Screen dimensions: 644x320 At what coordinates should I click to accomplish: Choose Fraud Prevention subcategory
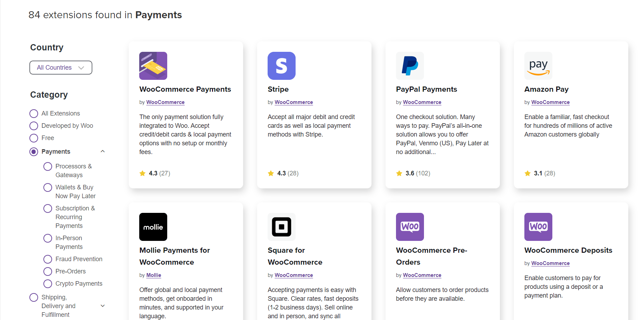(x=48, y=259)
